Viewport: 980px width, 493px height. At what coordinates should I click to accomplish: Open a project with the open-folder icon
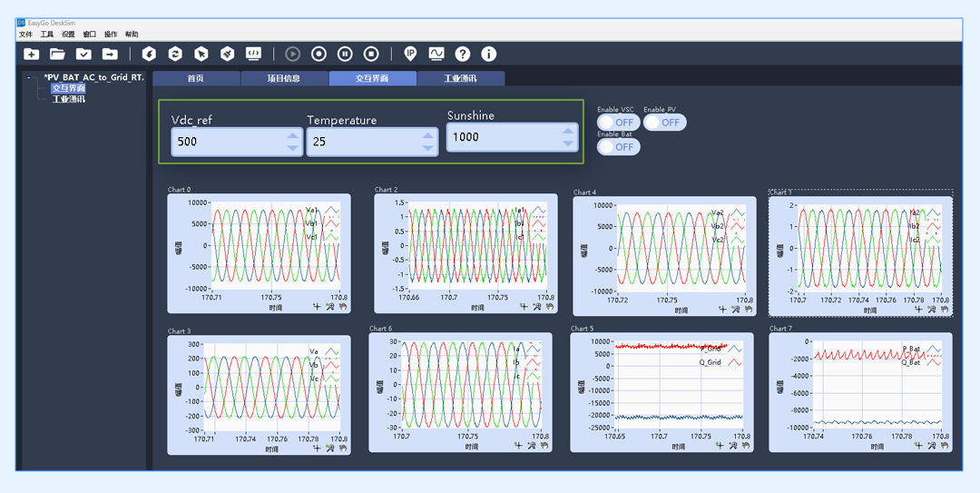tap(57, 54)
